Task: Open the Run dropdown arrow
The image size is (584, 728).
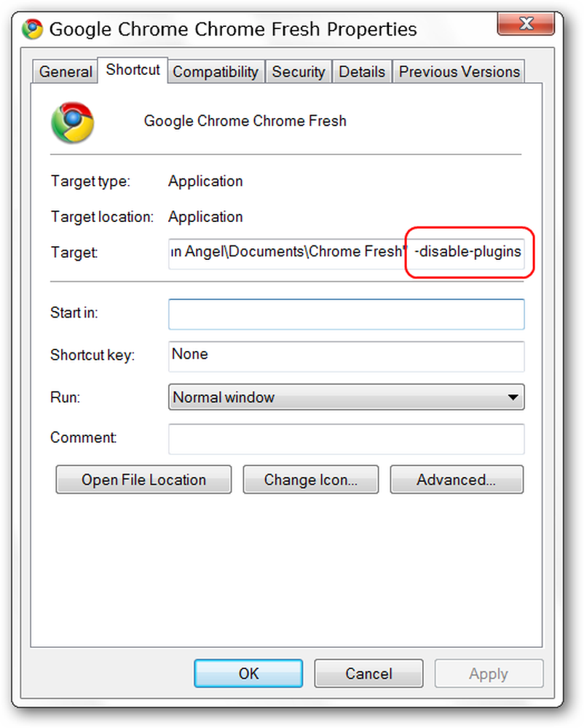Action: pos(513,397)
